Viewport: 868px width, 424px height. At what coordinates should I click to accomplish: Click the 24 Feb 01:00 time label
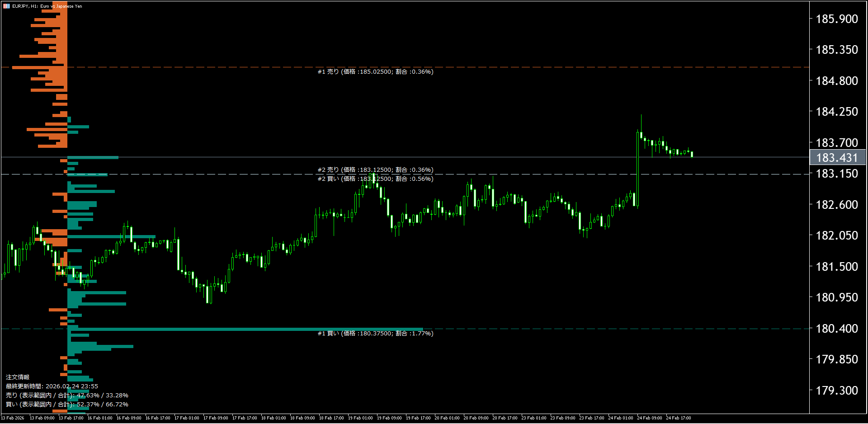pos(621,418)
